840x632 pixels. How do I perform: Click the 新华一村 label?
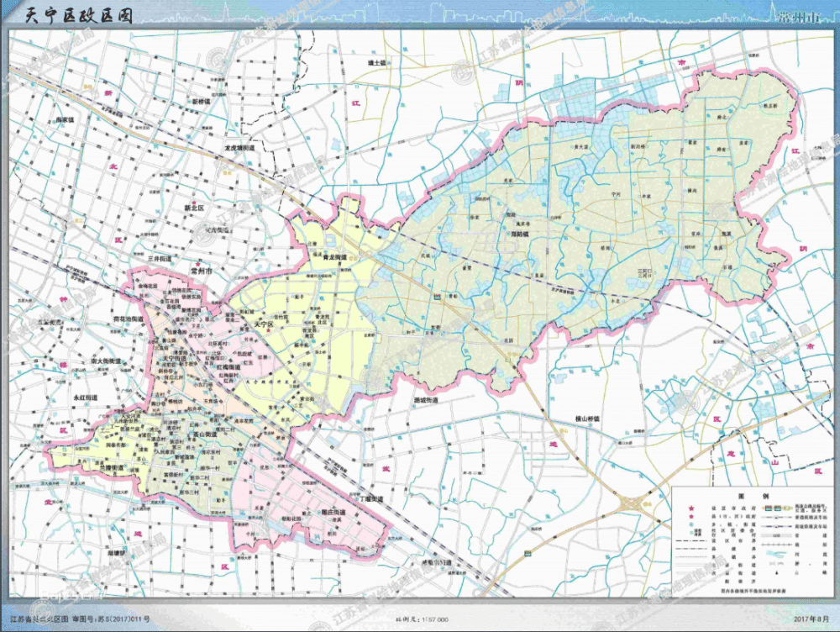[209, 468]
